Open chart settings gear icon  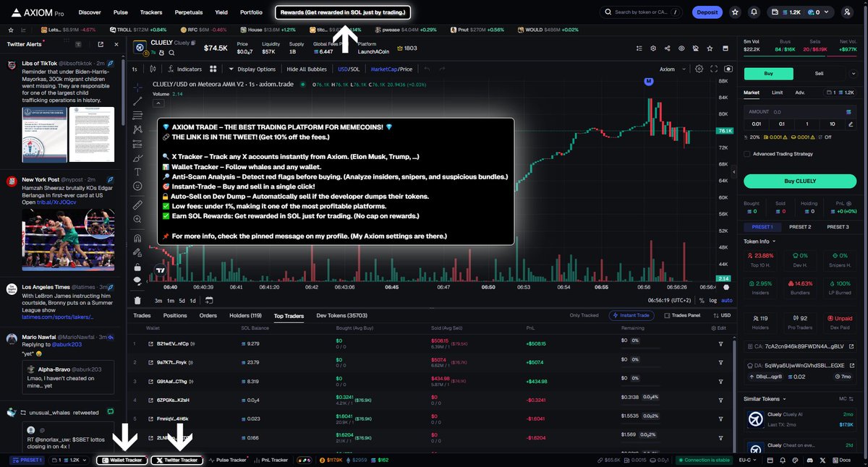click(699, 69)
